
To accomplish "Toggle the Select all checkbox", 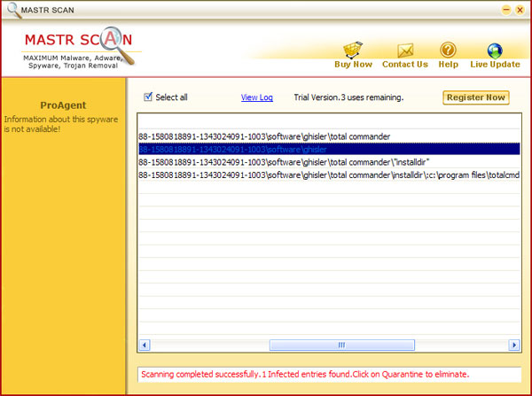I will 148,97.
